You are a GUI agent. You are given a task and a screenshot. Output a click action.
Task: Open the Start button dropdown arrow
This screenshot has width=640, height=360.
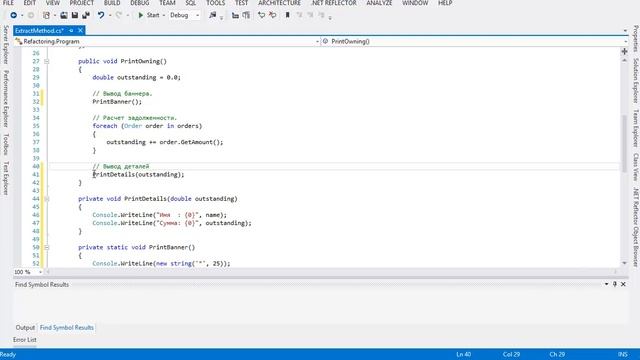164,15
